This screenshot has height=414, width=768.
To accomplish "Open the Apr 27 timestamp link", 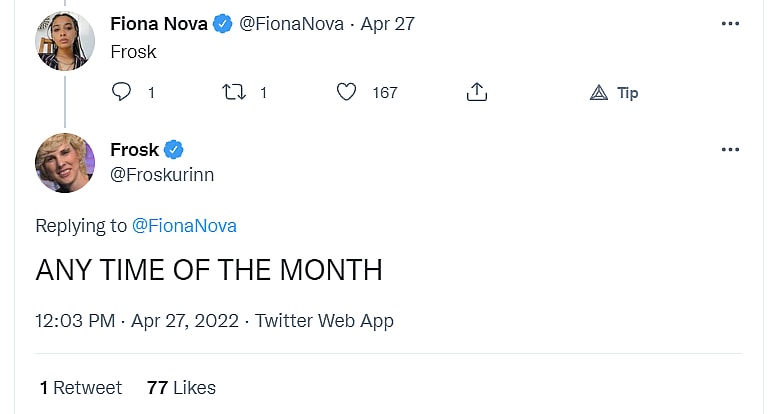I will pyautogui.click(x=388, y=24).
